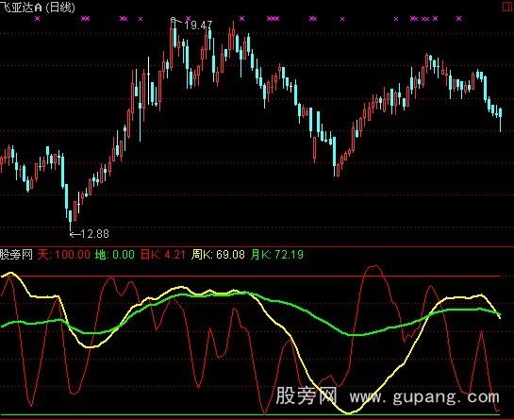This screenshot has width=514, height=420.
Task: Click the 天: 100.00 indicator value
Action: tap(63, 254)
